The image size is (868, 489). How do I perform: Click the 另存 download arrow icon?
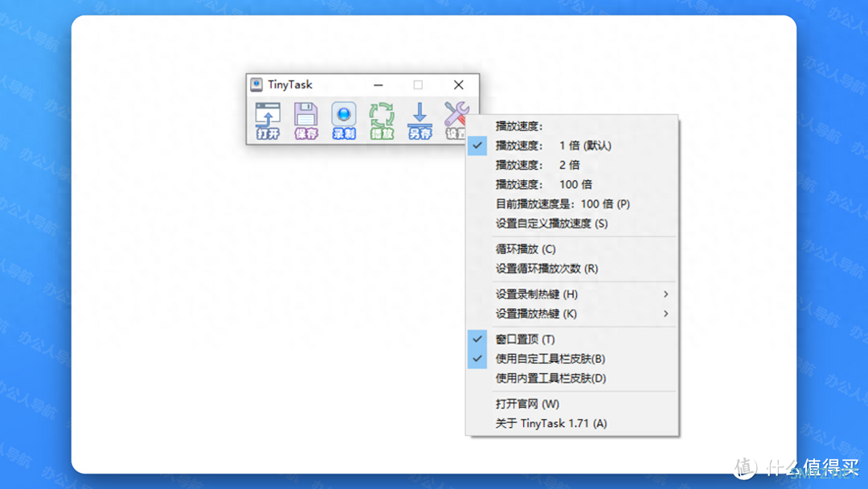(420, 121)
